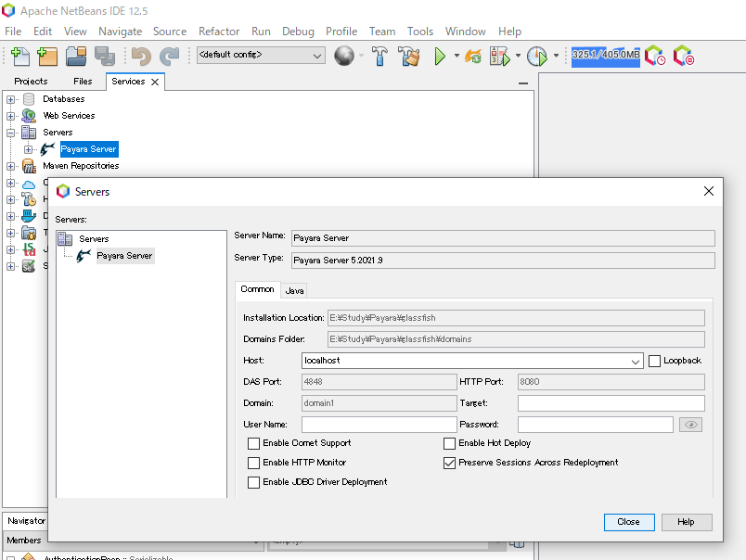
Task: Switch to the Java tab in dialog
Action: pyautogui.click(x=294, y=291)
